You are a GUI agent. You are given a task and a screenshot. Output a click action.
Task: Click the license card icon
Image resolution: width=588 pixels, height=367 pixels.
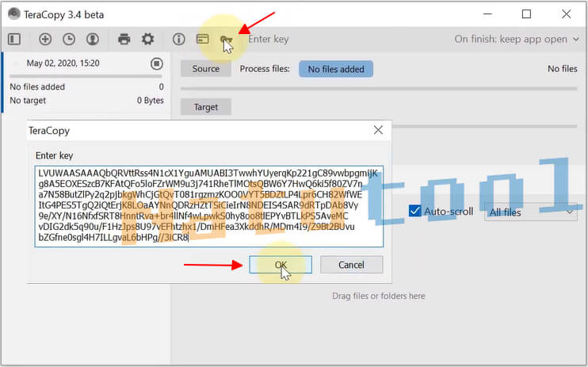203,39
